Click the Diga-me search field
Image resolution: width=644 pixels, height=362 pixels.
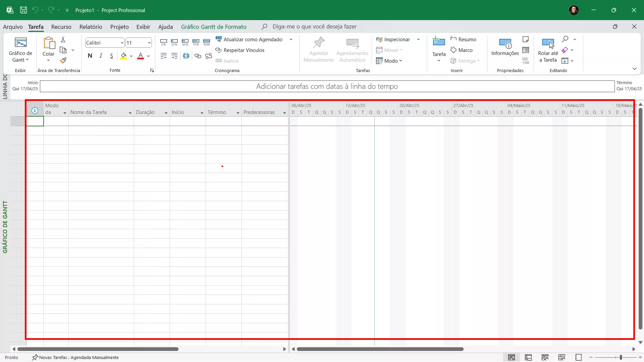click(x=314, y=26)
